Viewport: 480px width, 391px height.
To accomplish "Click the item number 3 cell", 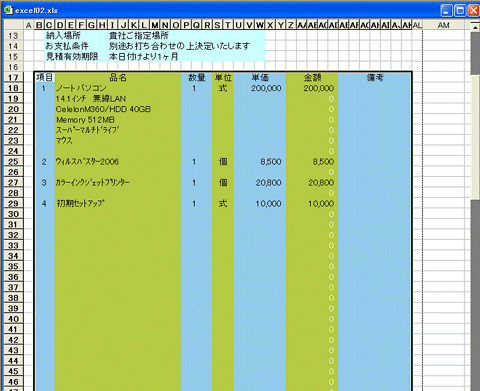I will tap(44, 183).
